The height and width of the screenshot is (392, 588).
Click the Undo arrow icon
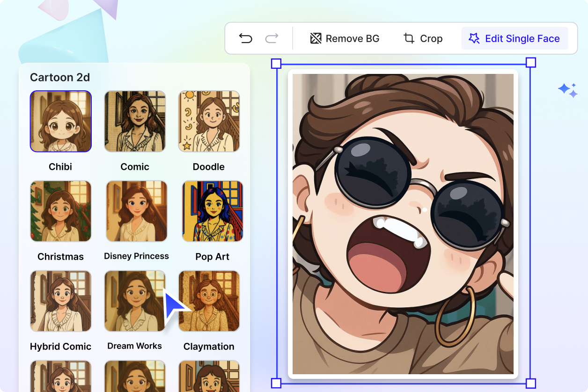pos(247,38)
